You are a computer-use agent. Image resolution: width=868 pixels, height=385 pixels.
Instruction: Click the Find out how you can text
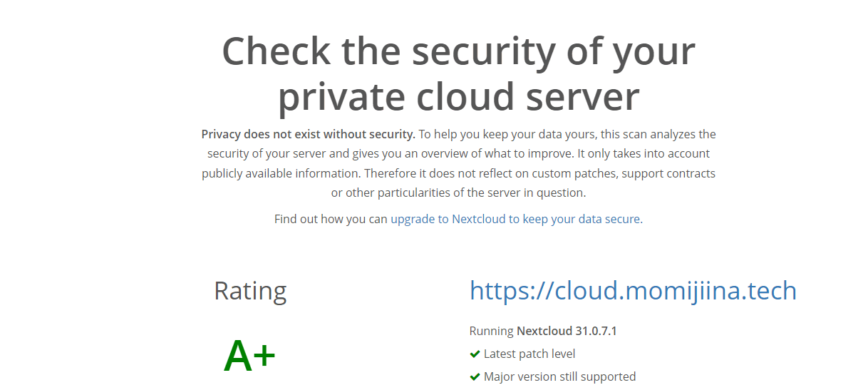tap(331, 220)
